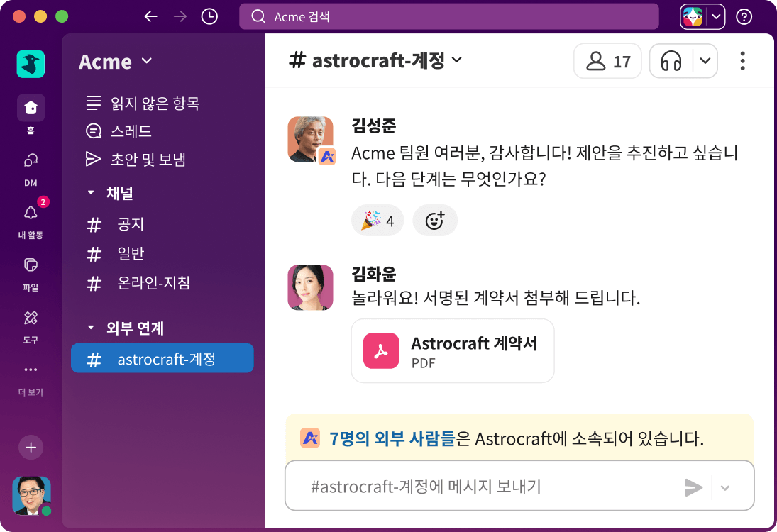View the 17 channel members
This screenshot has width=777, height=532.
607,61
